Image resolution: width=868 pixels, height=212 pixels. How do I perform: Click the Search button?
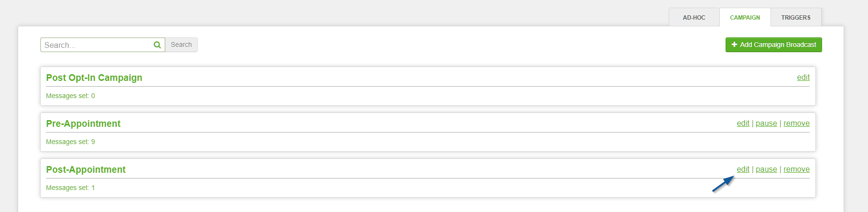click(x=181, y=45)
